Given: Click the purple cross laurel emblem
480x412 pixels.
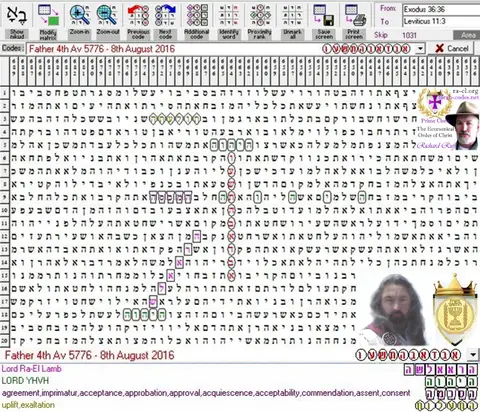Looking at the screenshot, I should [x=434, y=103].
